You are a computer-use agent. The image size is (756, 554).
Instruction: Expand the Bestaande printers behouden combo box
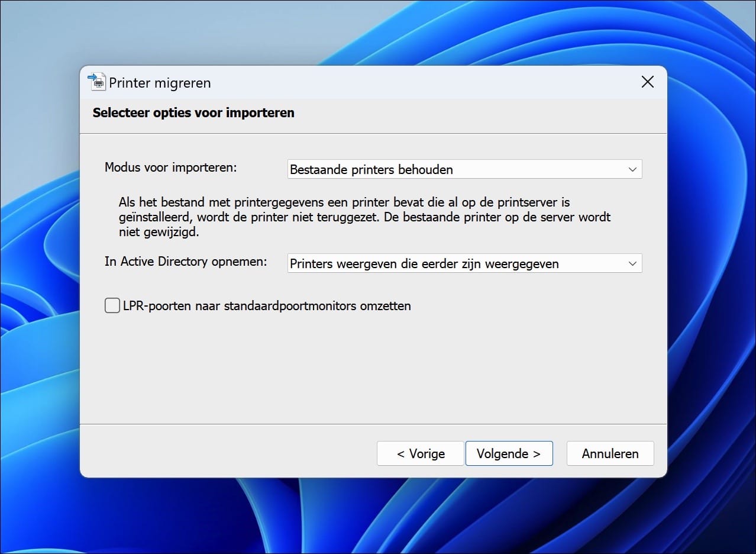click(464, 169)
